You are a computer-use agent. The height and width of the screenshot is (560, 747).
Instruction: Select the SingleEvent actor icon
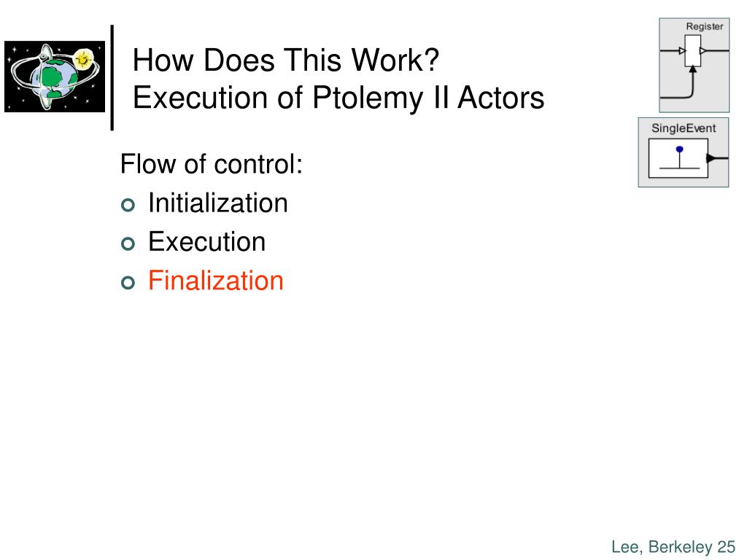[x=683, y=152]
